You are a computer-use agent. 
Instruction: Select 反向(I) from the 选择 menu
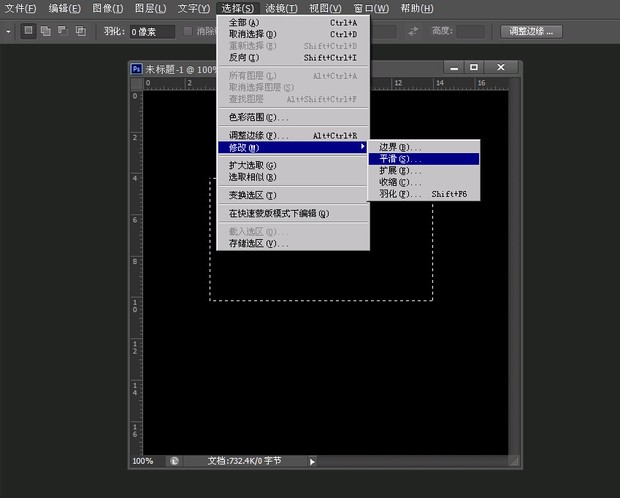(x=243, y=58)
